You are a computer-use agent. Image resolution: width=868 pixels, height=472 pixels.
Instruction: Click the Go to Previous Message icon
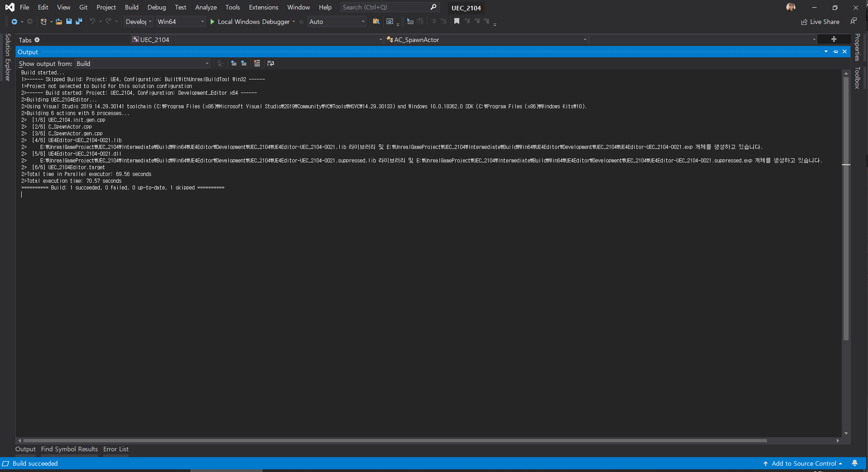(234, 64)
